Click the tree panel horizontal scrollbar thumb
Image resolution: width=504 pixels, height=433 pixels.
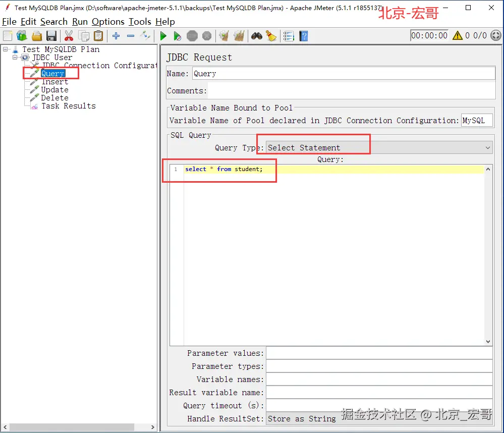coord(72,427)
